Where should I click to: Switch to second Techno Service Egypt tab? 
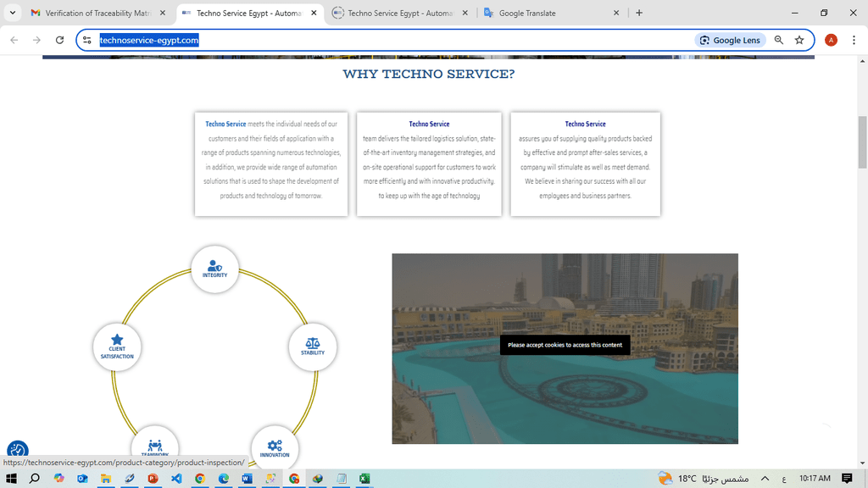click(x=401, y=13)
